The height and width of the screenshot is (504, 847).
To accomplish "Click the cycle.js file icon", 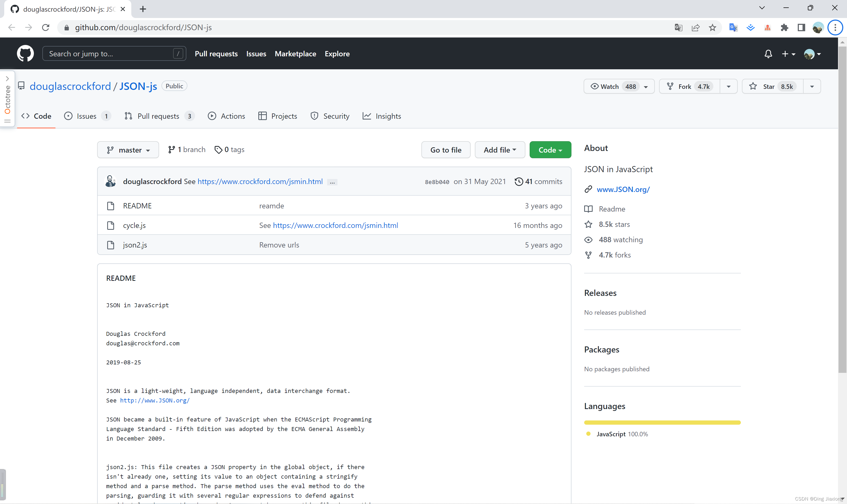I will click(110, 226).
